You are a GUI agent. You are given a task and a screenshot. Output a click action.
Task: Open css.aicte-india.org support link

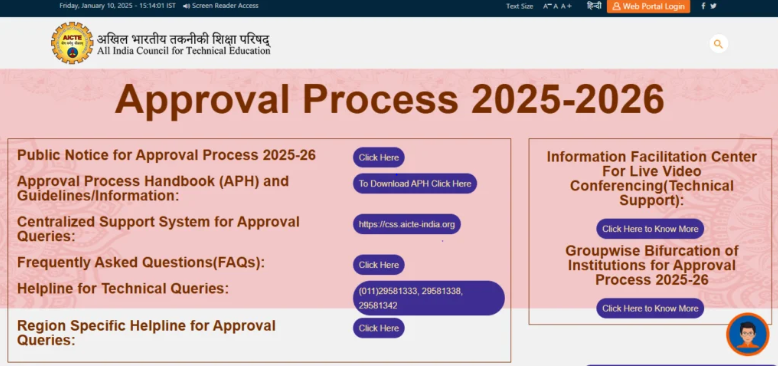click(x=407, y=224)
